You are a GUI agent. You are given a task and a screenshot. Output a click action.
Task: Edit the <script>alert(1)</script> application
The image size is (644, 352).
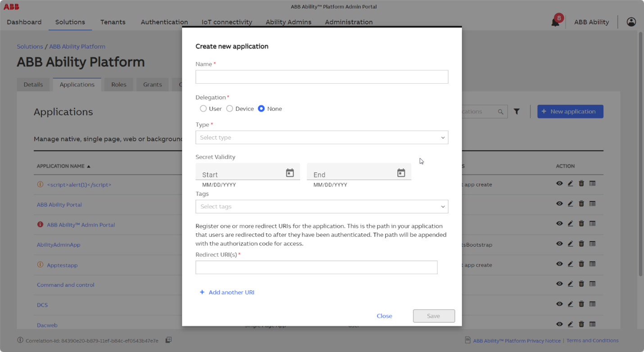point(570,184)
